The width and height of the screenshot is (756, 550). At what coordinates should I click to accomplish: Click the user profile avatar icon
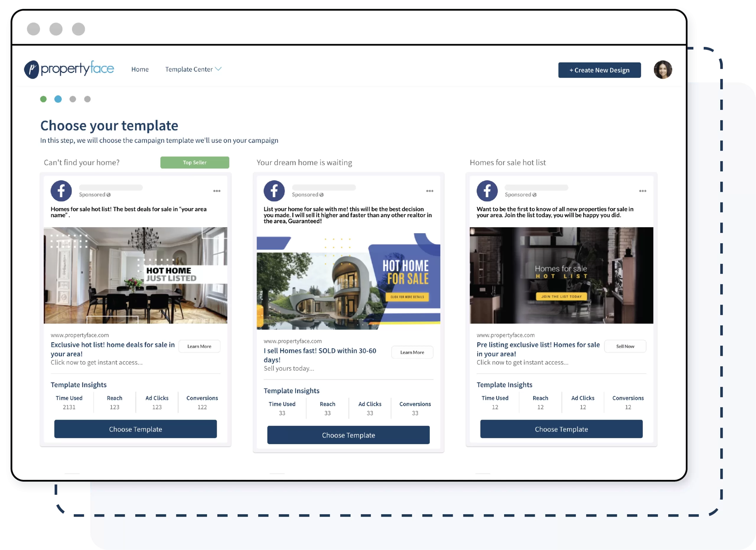664,70
